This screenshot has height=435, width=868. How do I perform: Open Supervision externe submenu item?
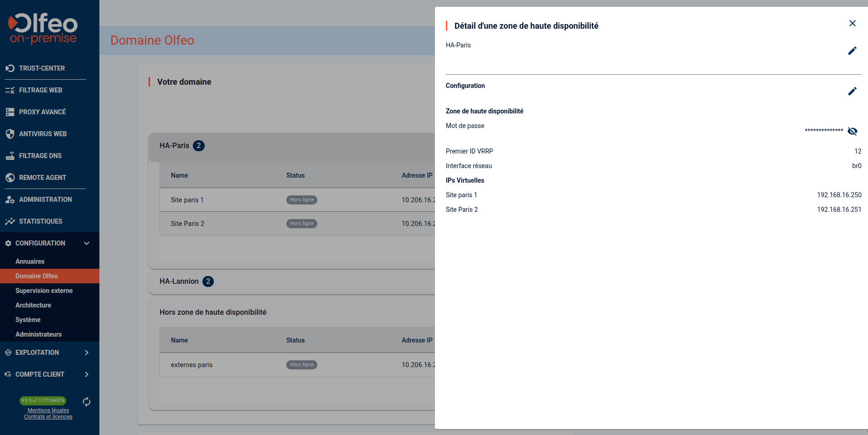(44, 291)
